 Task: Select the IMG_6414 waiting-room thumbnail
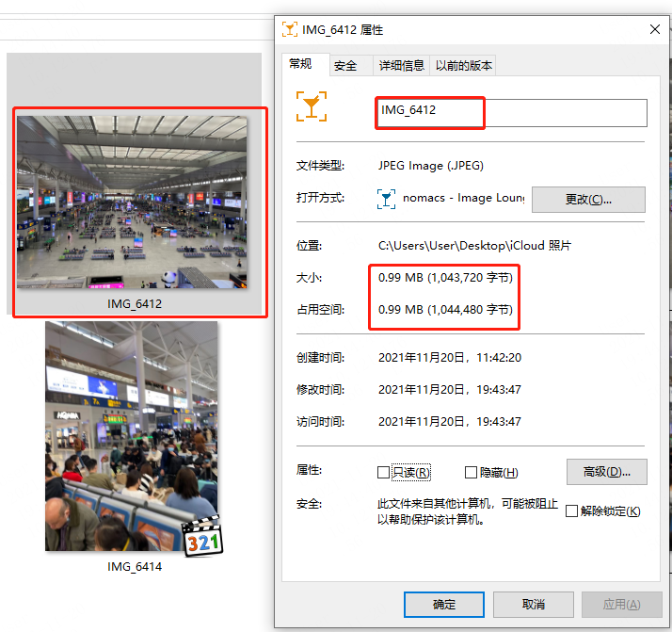(132, 436)
